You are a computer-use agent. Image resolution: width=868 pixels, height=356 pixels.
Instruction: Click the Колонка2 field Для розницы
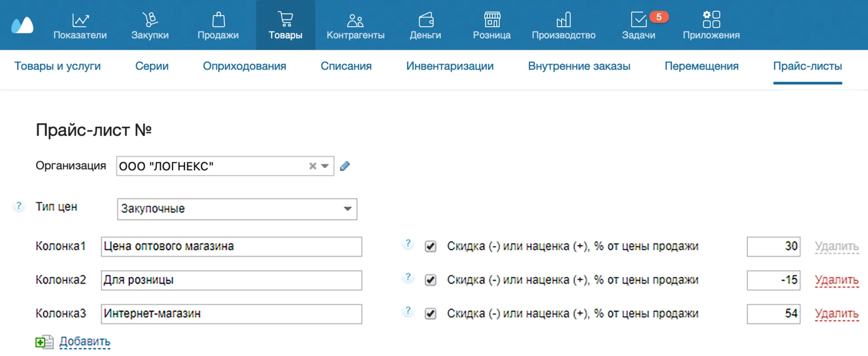tap(231, 280)
